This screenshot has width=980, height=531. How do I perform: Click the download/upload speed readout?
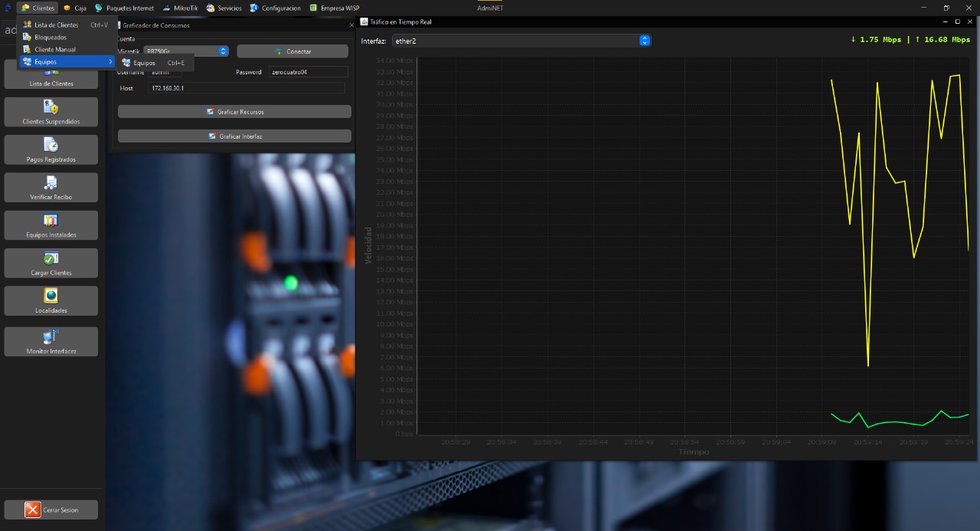pos(910,40)
